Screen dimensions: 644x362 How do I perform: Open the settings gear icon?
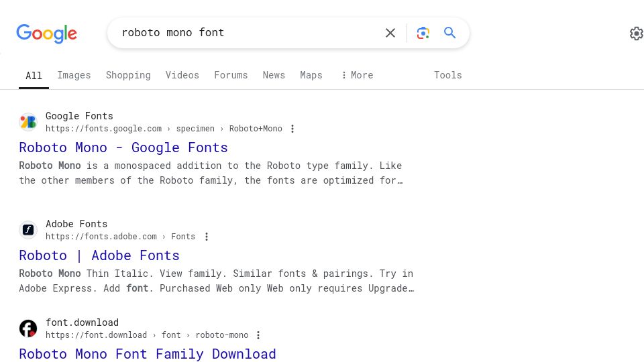point(636,34)
